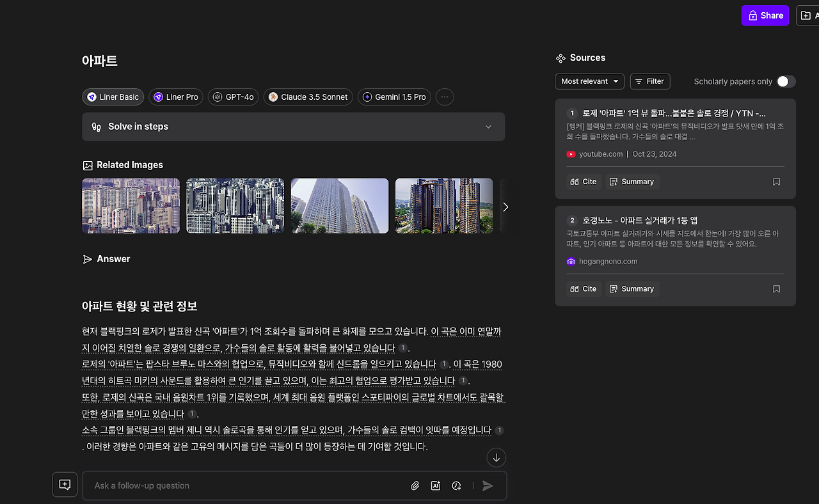The height and width of the screenshot is (504, 819).
Task: Click the Related Images heading
Action: point(130,165)
